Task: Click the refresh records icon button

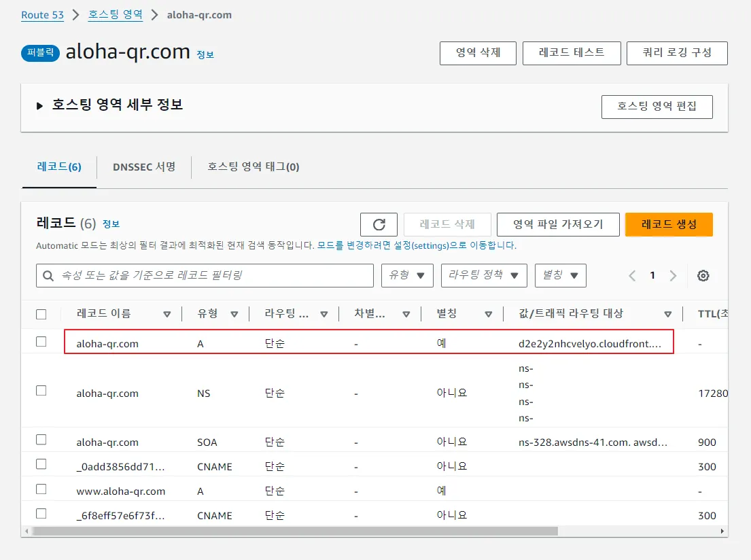Action: 379,225
